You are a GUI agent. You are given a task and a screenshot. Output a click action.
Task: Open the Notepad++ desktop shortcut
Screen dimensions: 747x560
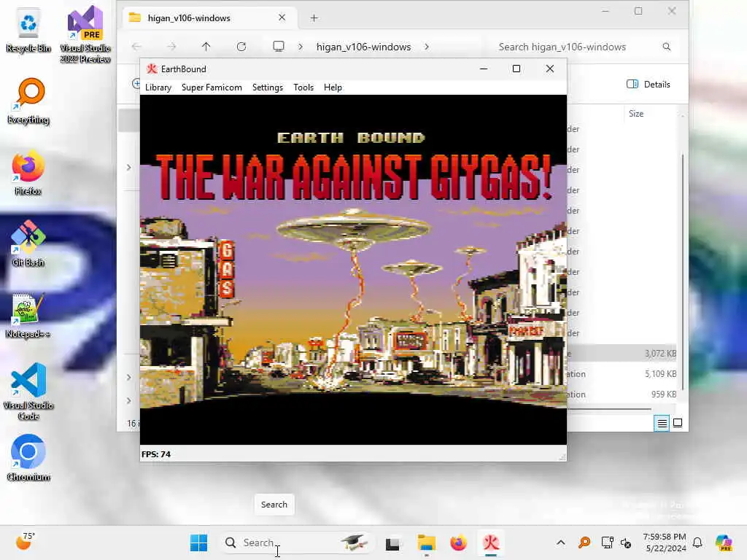coord(28,315)
